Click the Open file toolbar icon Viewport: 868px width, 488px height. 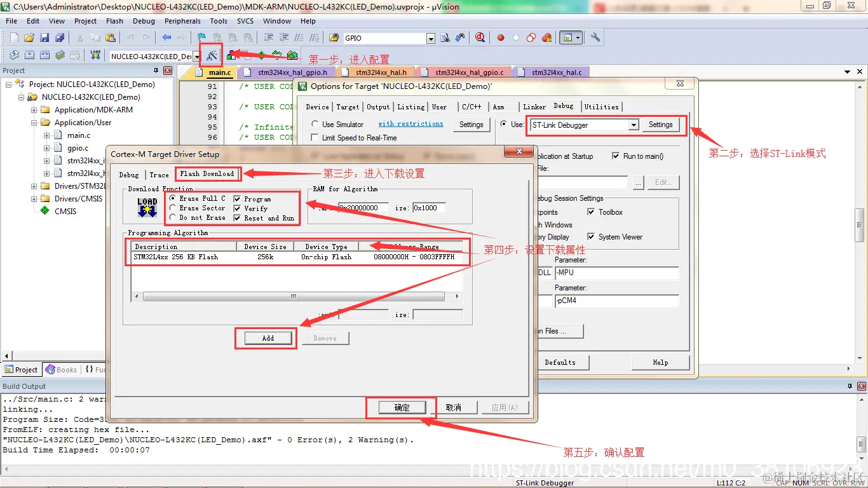[29, 38]
